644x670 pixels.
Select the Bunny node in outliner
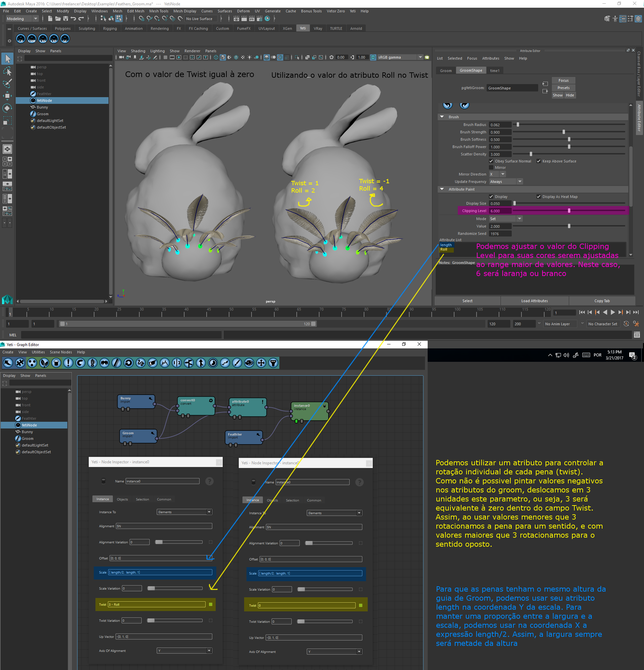pos(42,107)
